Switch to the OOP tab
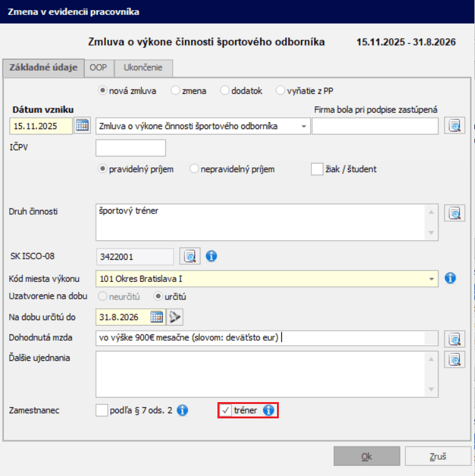The image size is (475, 476). point(98,67)
